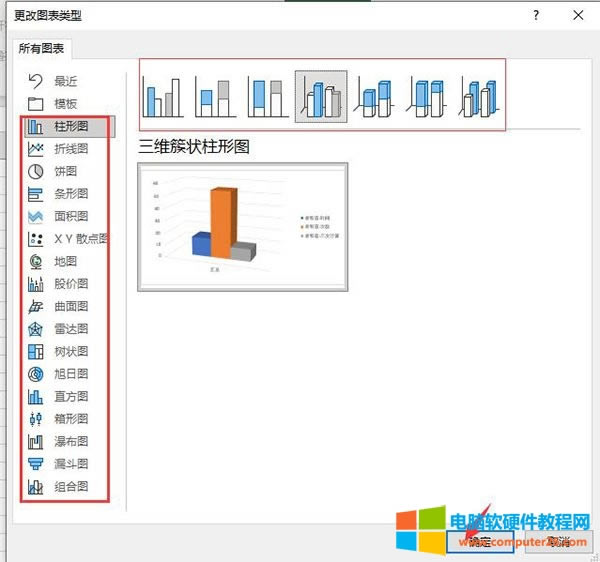This screenshot has width=600, height=562.
Task: Close the 更改图表类型 dialog
Action: (578, 15)
